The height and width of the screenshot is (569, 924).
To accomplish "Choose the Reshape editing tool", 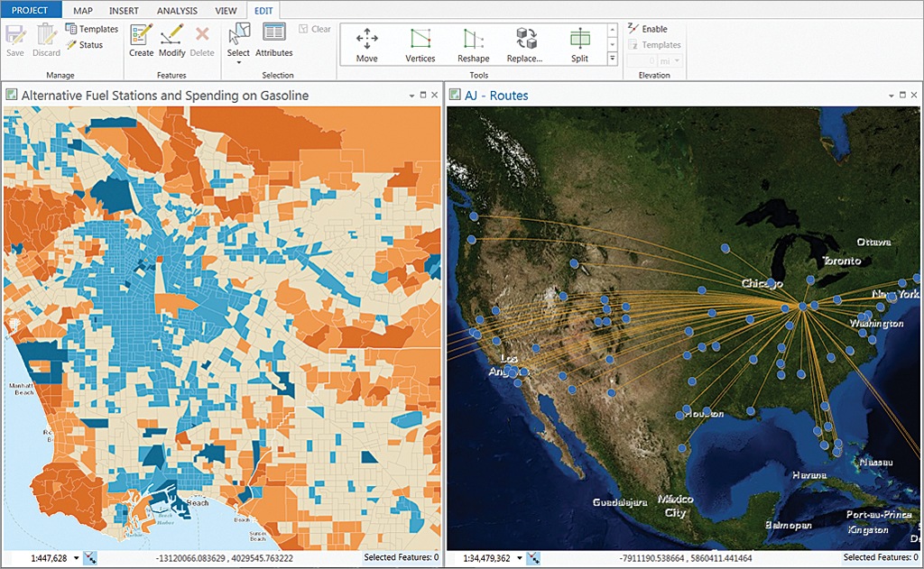I will tap(473, 45).
